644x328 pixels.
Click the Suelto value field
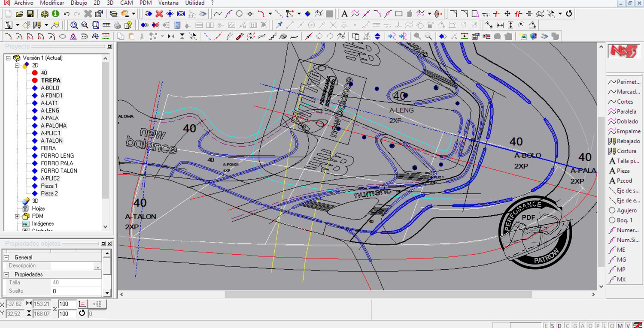coord(76,291)
